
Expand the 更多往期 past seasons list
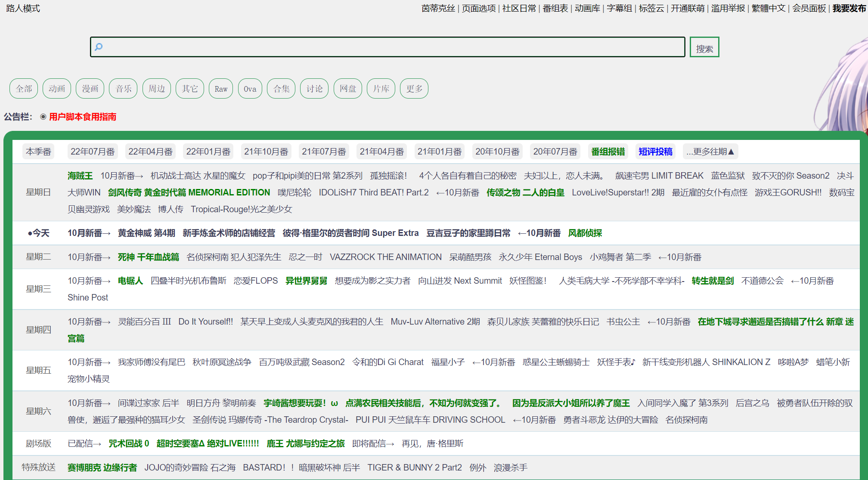tap(710, 152)
